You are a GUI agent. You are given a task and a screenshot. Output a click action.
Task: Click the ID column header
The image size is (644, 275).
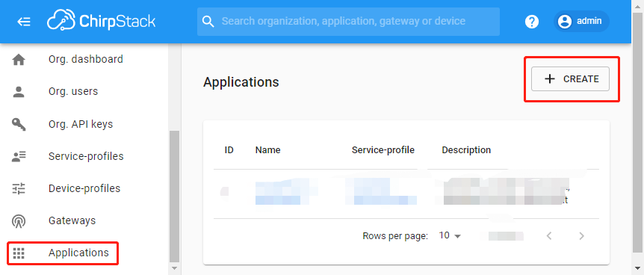229,150
